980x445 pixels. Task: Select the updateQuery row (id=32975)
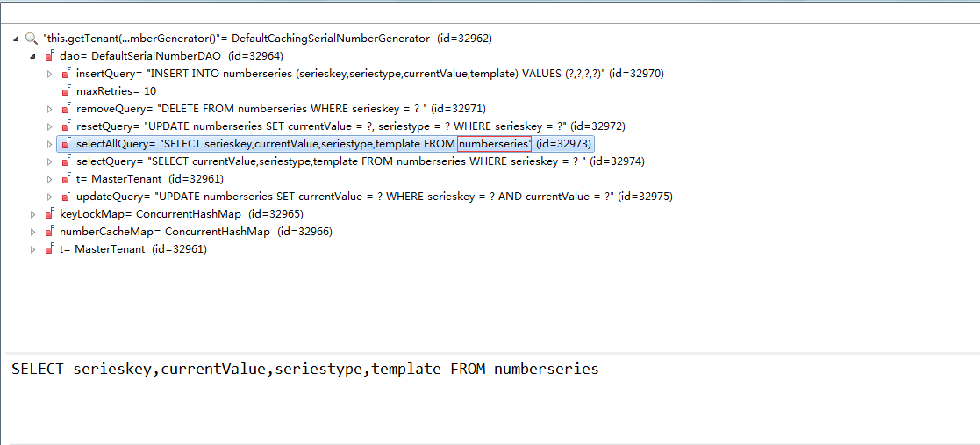[375, 197]
